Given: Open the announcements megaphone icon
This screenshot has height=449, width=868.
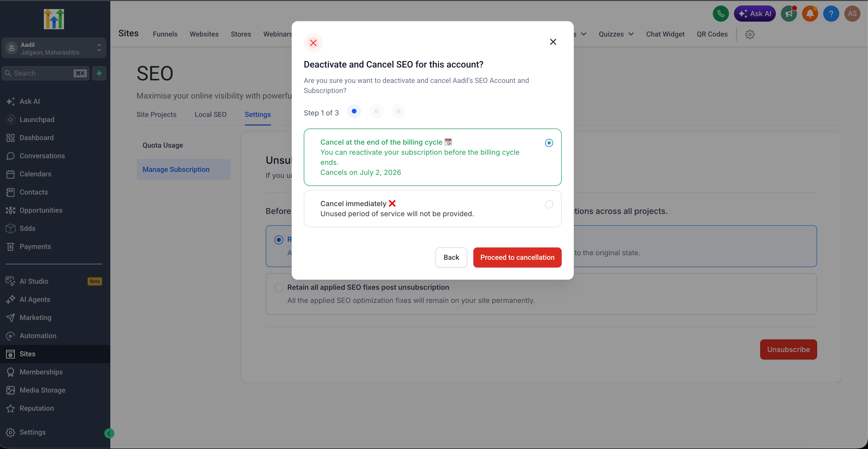Looking at the screenshot, I should (789, 14).
